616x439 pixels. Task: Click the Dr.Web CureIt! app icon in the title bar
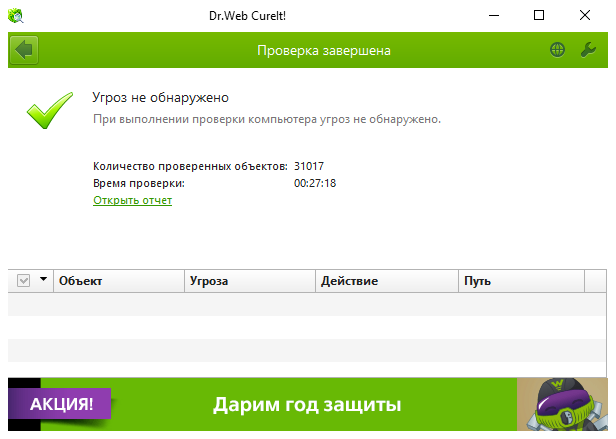(x=16, y=16)
